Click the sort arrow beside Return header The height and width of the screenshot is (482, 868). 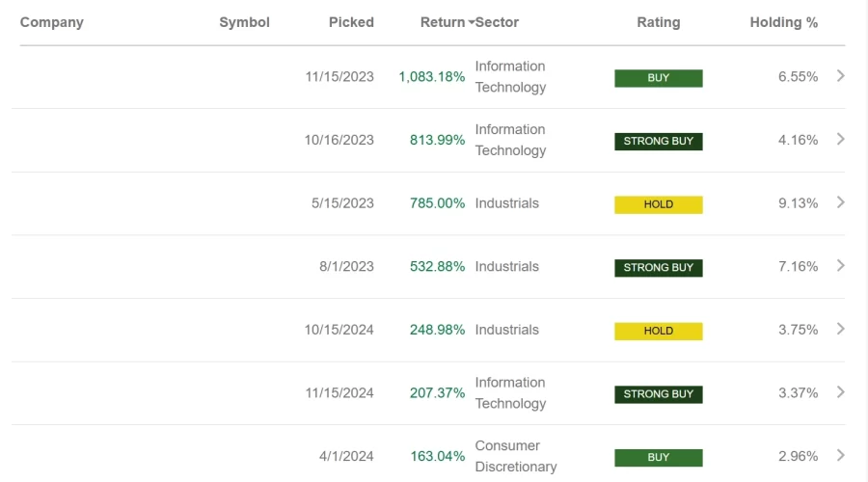click(x=471, y=23)
